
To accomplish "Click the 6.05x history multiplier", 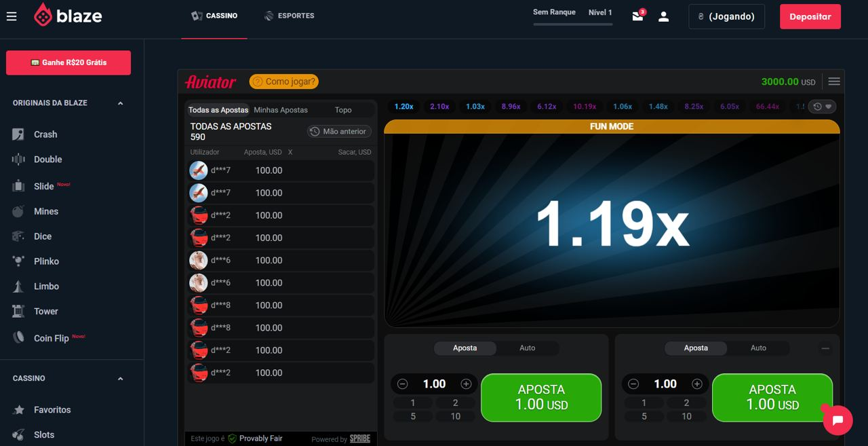I will (x=730, y=107).
